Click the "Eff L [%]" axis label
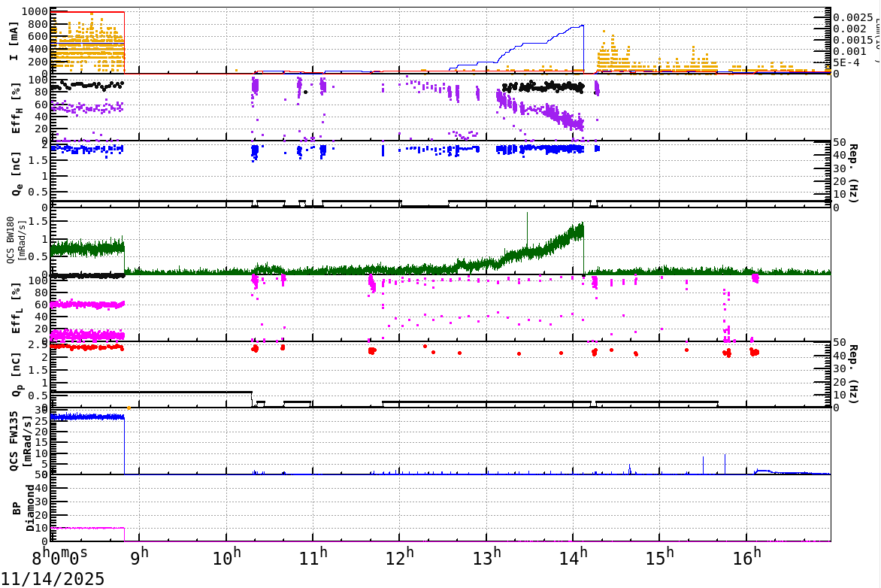This screenshot has width=881, height=588. tap(17, 308)
